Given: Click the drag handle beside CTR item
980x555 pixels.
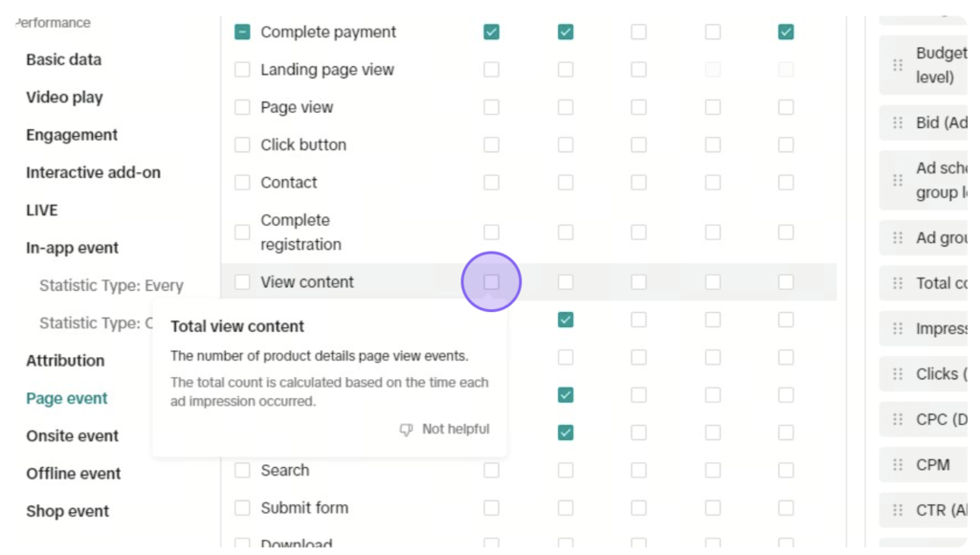Looking at the screenshot, I should pos(898,511).
